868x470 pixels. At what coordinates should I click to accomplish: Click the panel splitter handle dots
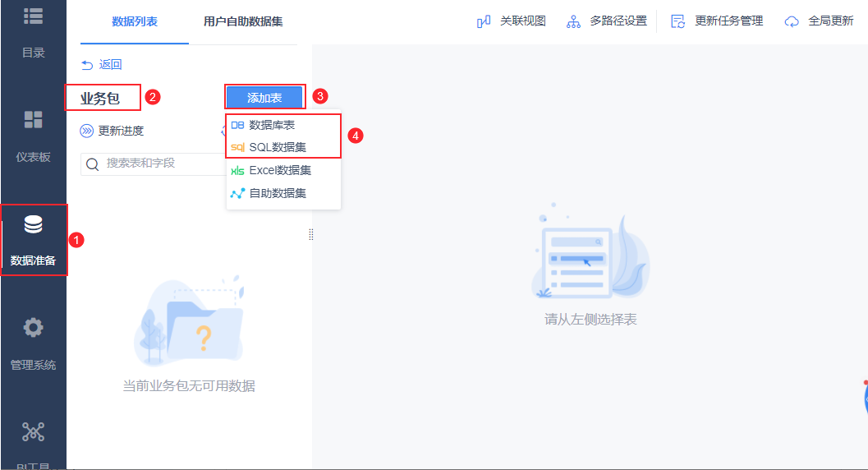click(x=311, y=235)
